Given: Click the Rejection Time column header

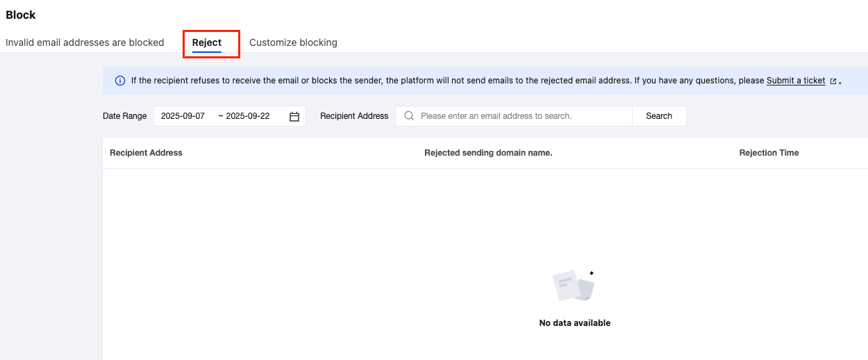Looking at the screenshot, I should pos(769,153).
